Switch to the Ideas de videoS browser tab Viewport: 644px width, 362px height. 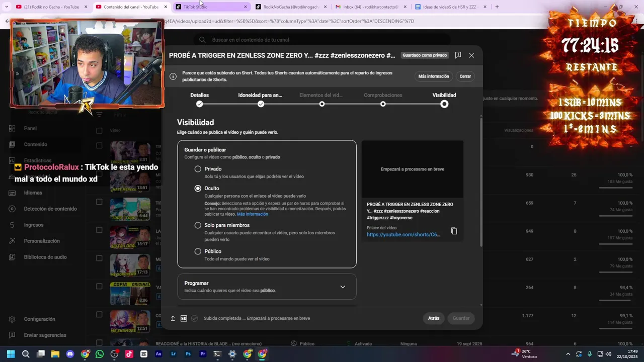point(451,7)
